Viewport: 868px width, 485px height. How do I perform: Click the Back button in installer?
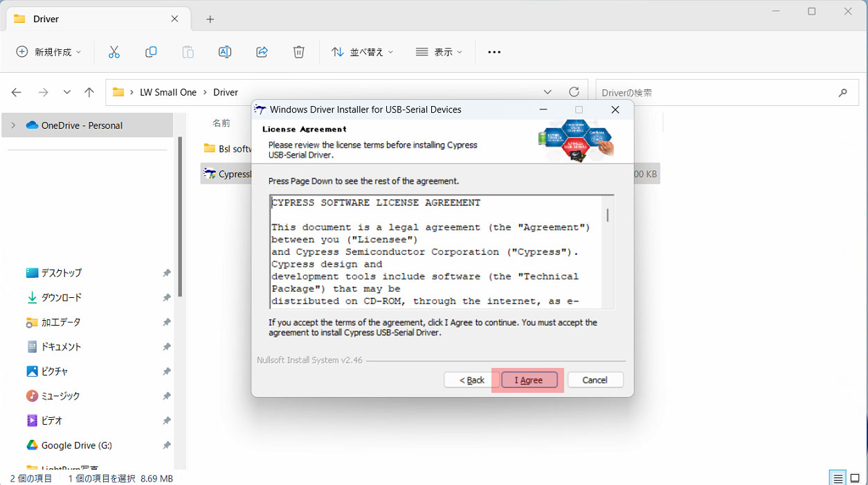[x=472, y=380]
